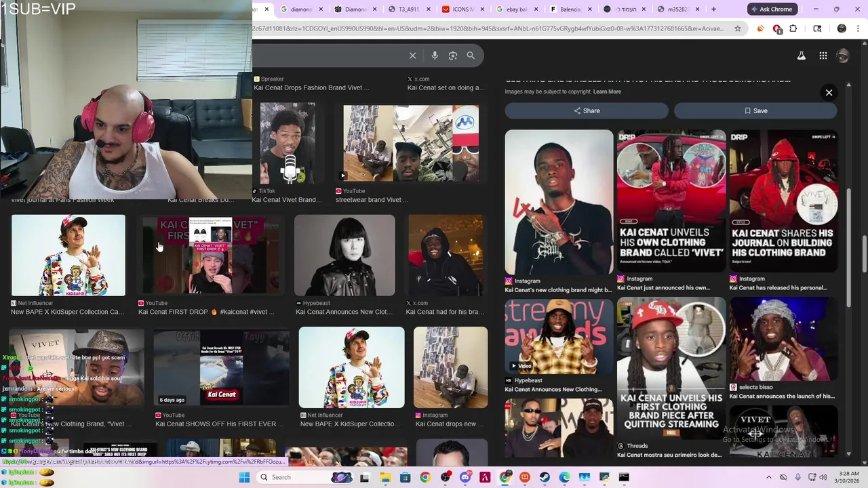Open Microsoft Store from the taskbar
This screenshot has width=868, height=488.
(405, 477)
